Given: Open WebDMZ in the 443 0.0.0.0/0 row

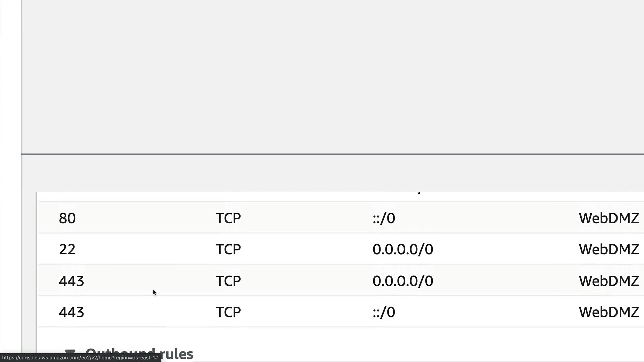Looking at the screenshot, I should (x=608, y=281).
